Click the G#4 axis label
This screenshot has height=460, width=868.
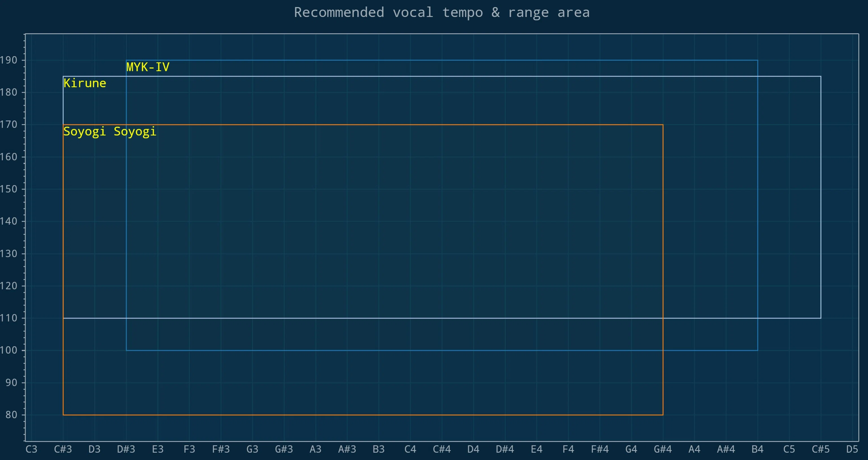[663, 449]
